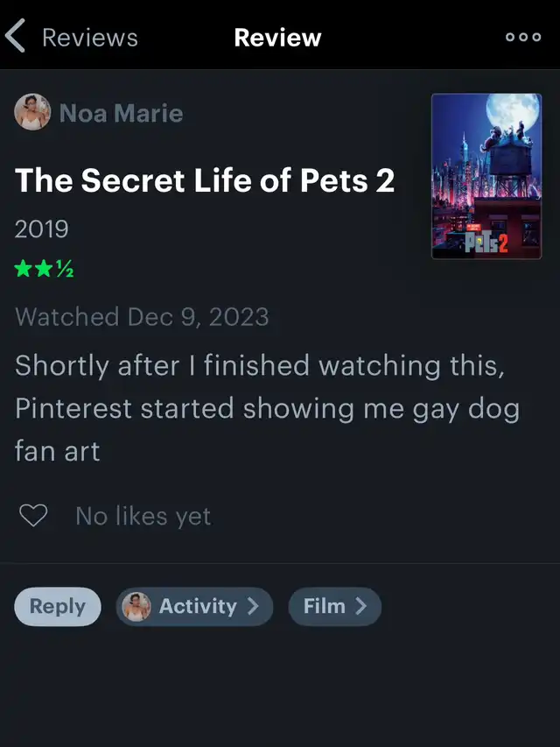Expand Activity via its chevron arrow
This screenshot has width=560, height=747.
tap(254, 606)
